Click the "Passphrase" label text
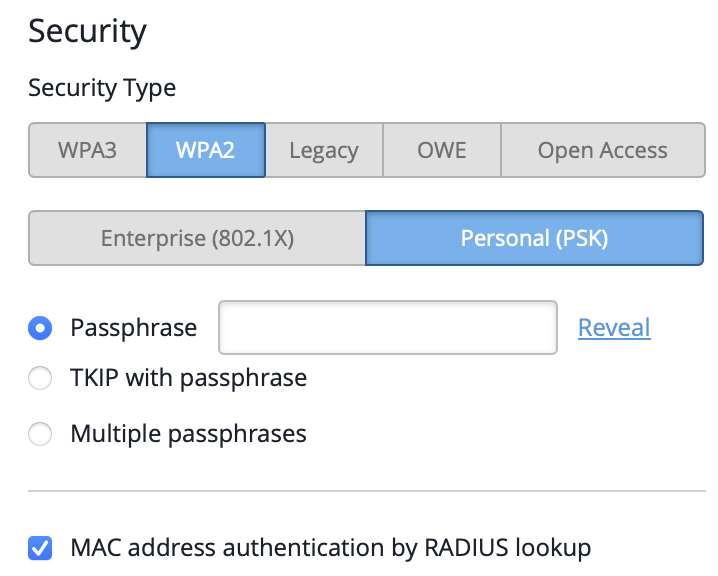Viewport: 718px width, 576px height. point(133,327)
